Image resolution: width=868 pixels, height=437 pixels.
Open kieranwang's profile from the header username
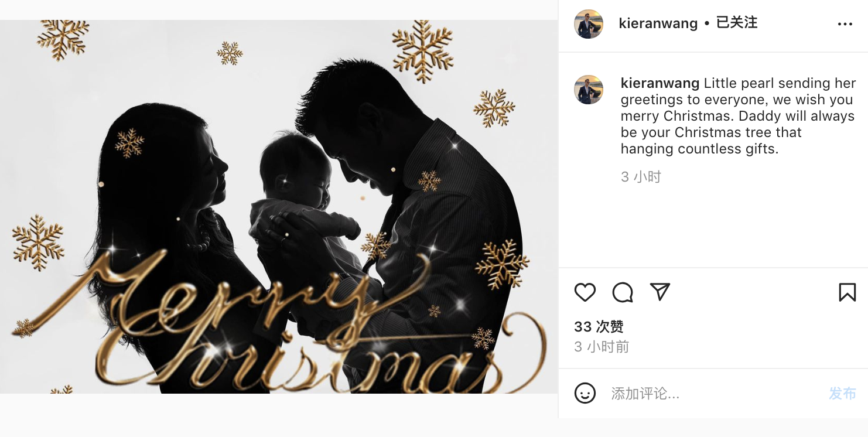[658, 23]
